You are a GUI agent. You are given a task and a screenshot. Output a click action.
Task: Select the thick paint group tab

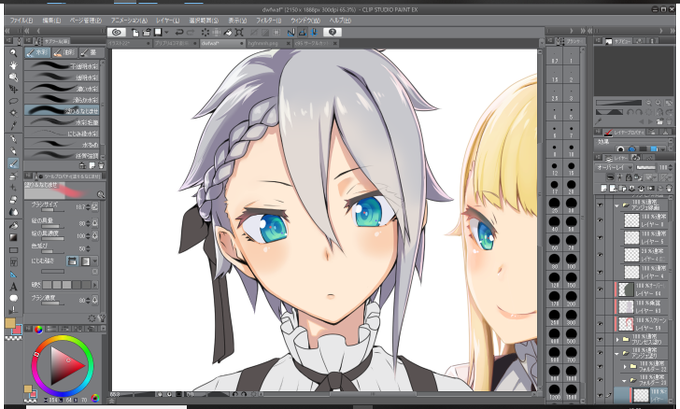64,52
